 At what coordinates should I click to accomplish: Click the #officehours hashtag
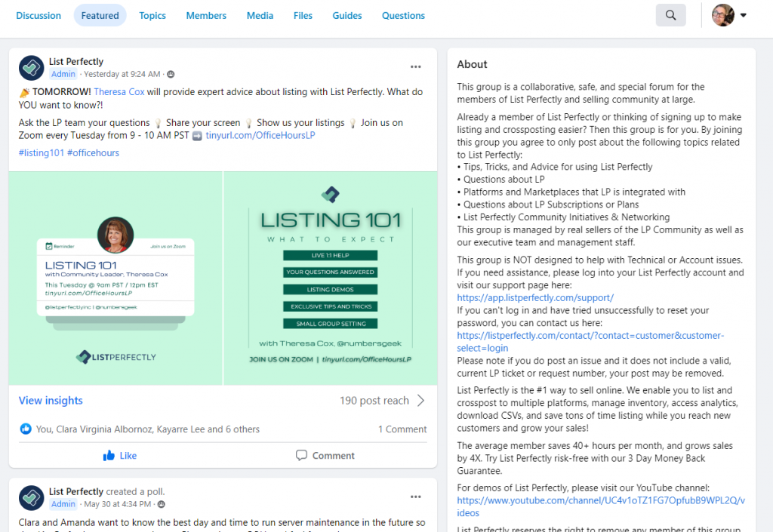pyautogui.click(x=93, y=152)
